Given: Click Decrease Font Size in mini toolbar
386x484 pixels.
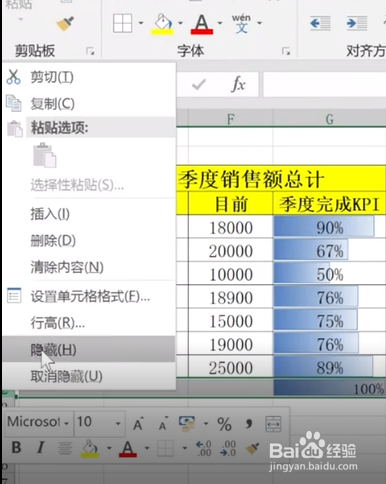Looking at the screenshot, I should pyautogui.click(x=163, y=423).
